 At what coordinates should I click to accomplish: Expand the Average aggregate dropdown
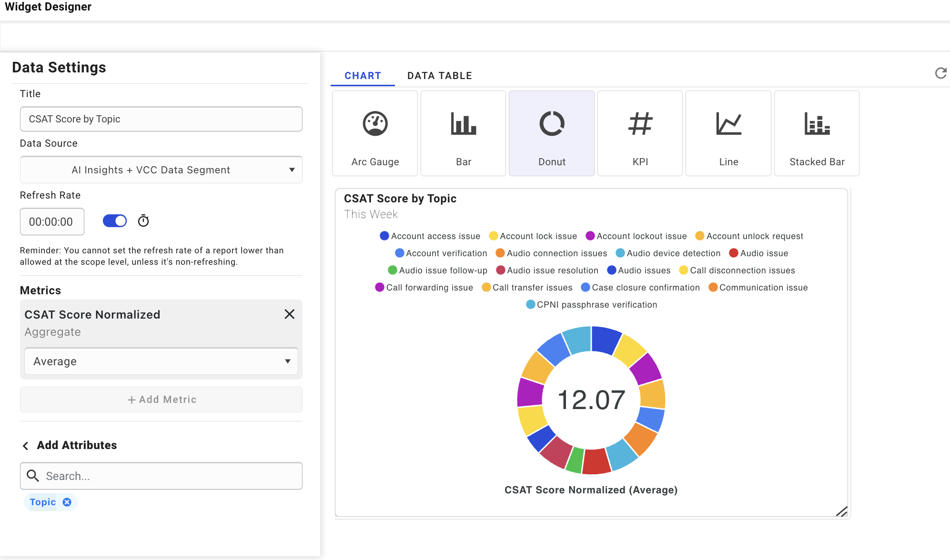[161, 361]
